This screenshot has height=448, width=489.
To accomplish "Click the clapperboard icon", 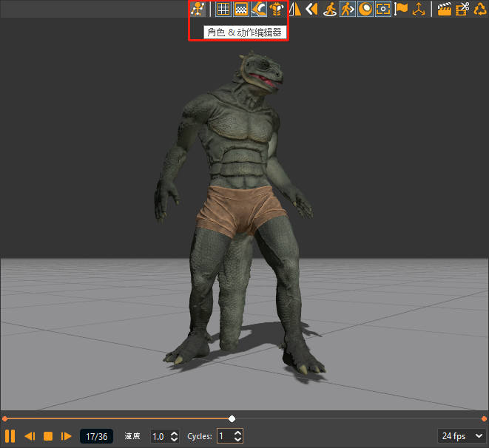I will [x=445, y=9].
